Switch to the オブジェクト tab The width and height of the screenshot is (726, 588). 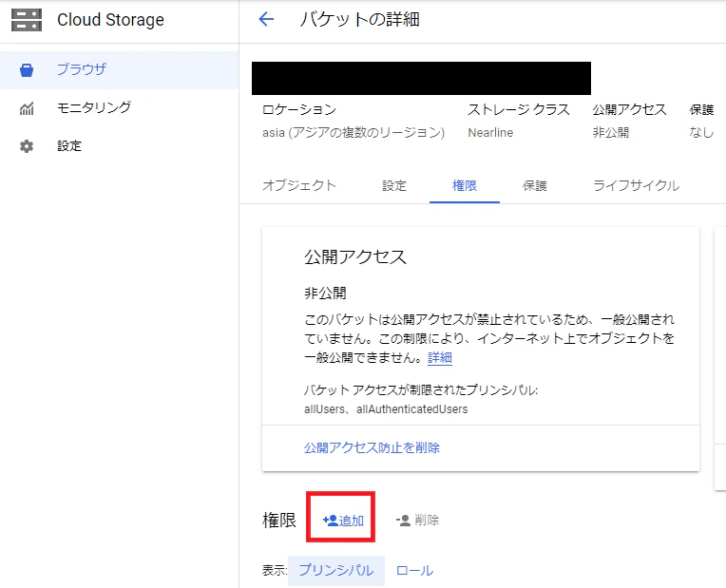click(x=299, y=185)
